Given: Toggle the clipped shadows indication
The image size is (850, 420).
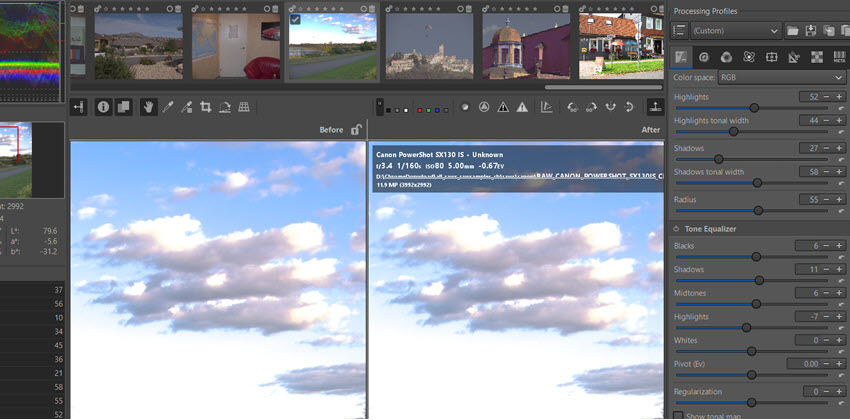Looking at the screenshot, I should pos(503,107).
